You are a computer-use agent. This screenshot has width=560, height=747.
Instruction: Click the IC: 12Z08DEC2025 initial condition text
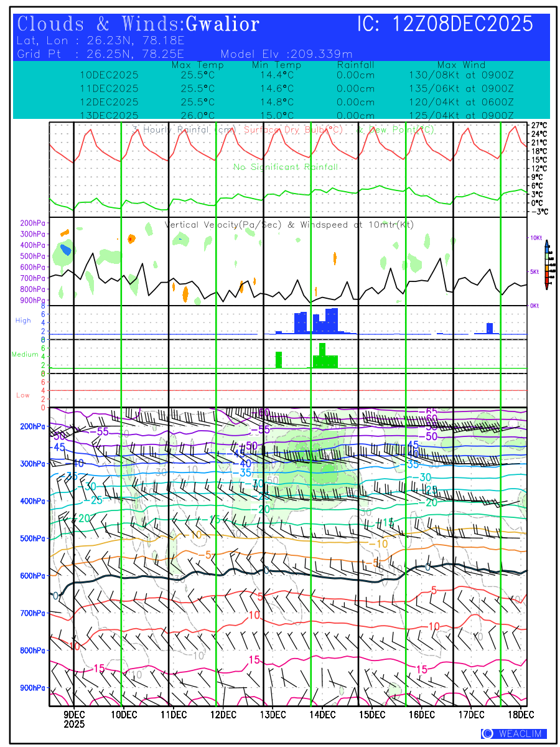[445, 24]
